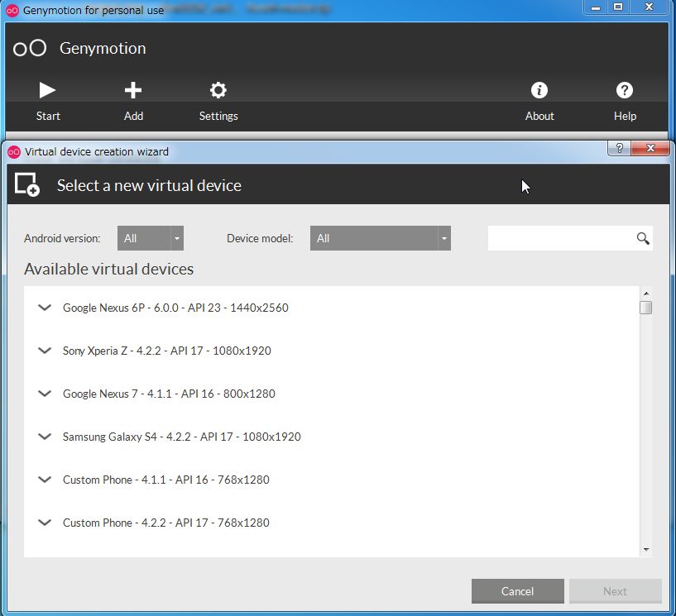Open Settings via the gear icon
The height and width of the screenshot is (616, 676).
coord(218,90)
